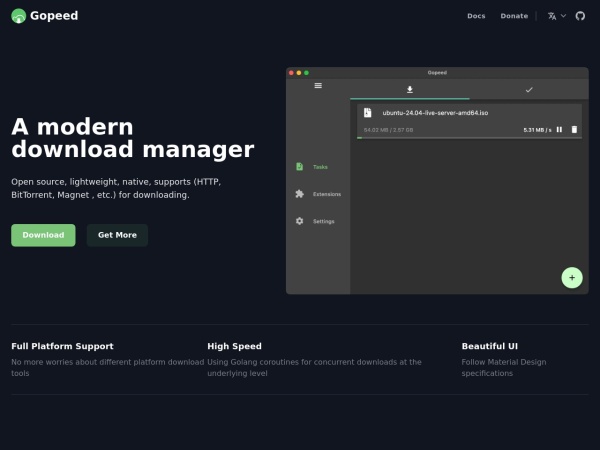This screenshot has height=450, width=600.
Task: Switch to the downloading tasks tab
Action: [x=409, y=90]
